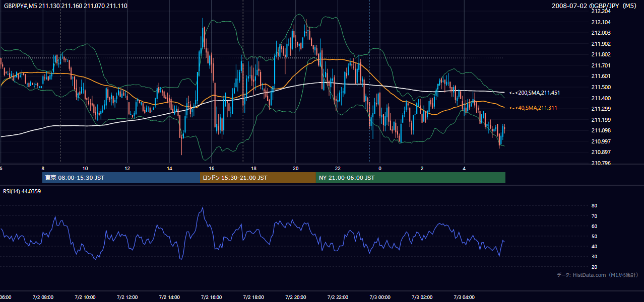
Task: Click the 7/2 20:00 time axis label
Action: point(296,297)
